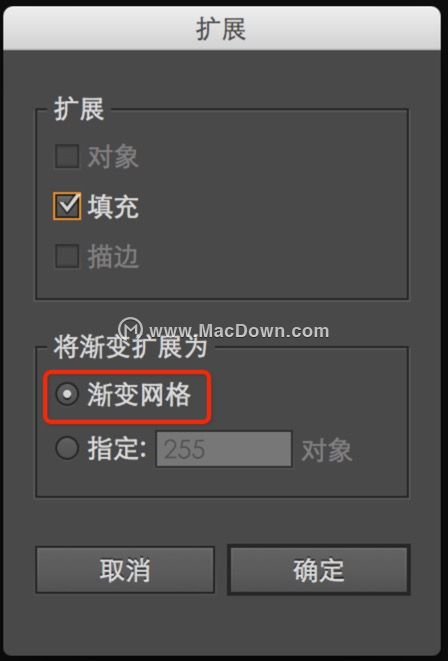Click the 扩展 dialog title bar
Screen dimensions: 448x661
pyautogui.click(x=222, y=29)
